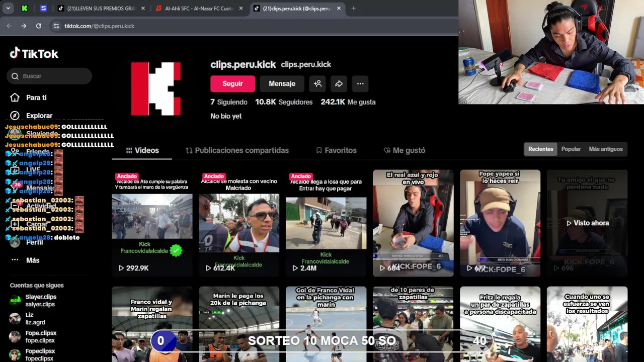Click the add friend icon button
This screenshot has height=362, width=644.
(x=317, y=83)
